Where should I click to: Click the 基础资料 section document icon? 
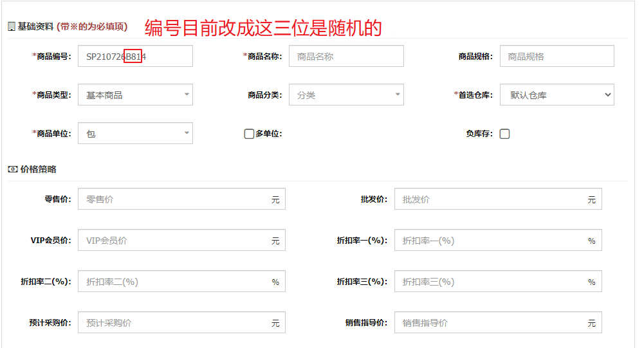12,27
